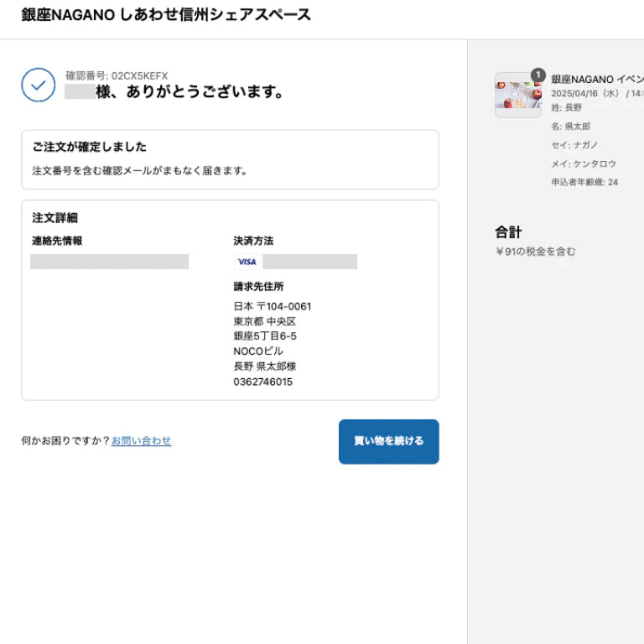Click the order confirmed checkmark icon
Screen dimensions: 644x644
pyautogui.click(x=39, y=85)
